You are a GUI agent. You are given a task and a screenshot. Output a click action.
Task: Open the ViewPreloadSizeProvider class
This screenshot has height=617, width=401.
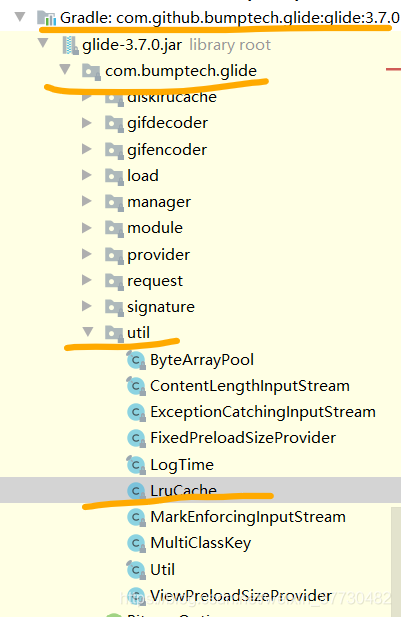tap(241, 596)
